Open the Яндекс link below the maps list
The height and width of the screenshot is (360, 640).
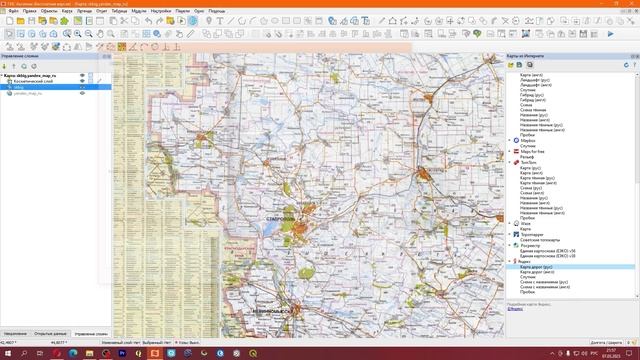coord(515,309)
